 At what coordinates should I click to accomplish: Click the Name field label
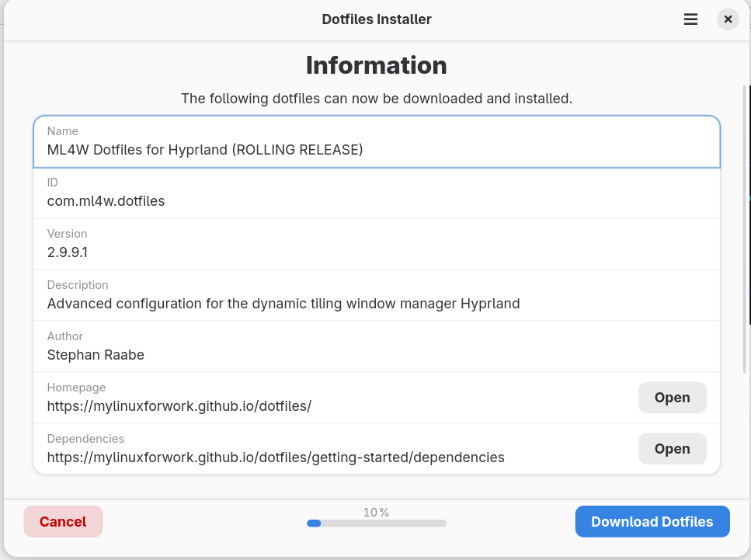tap(63, 131)
